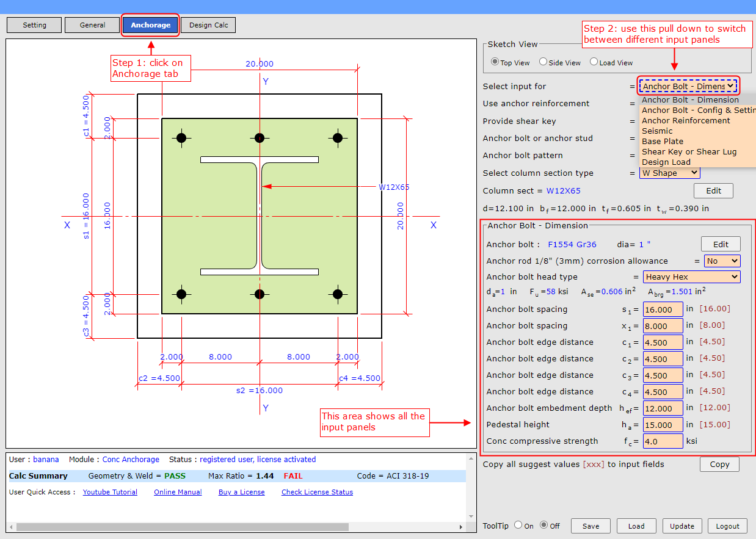Expand the corrosion allowance No dropdown
This screenshot has height=539, width=756.
pyautogui.click(x=722, y=261)
